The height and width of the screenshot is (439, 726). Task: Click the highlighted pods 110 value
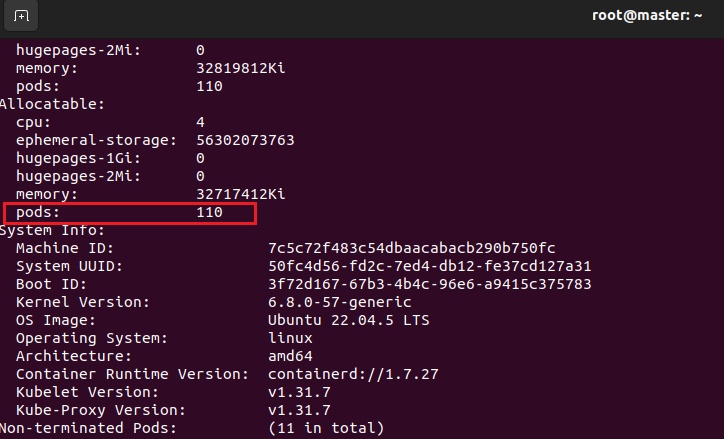[x=209, y=213]
